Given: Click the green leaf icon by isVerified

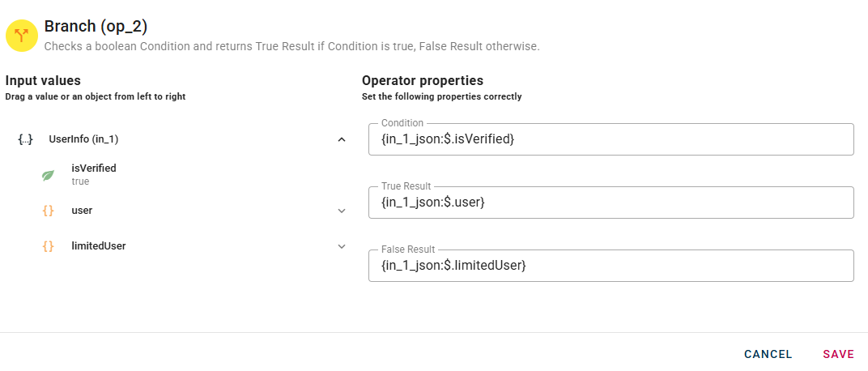Looking at the screenshot, I should point(48,175).
